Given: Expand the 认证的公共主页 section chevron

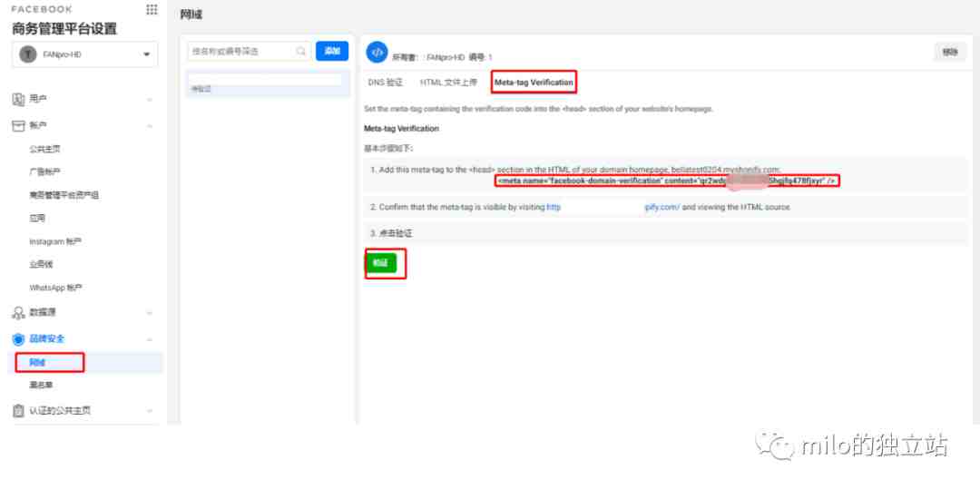Looking at the screenshot, I should [150, 411].
